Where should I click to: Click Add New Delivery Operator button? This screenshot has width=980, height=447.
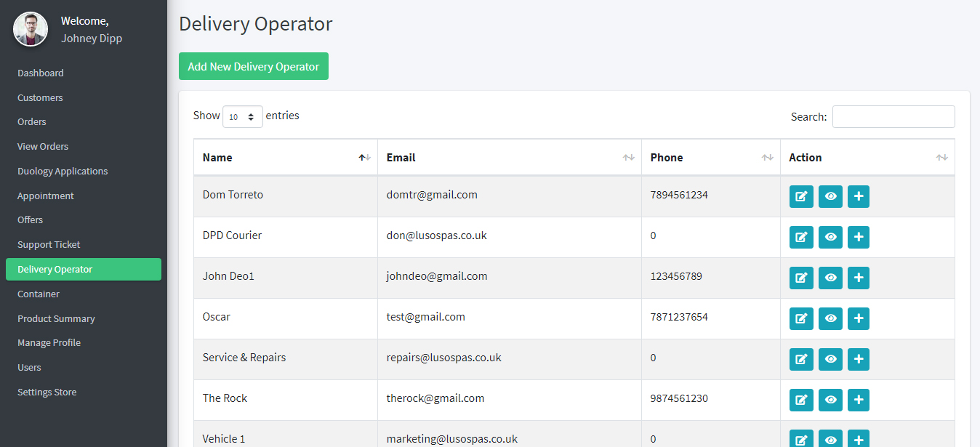coord(254,66)
